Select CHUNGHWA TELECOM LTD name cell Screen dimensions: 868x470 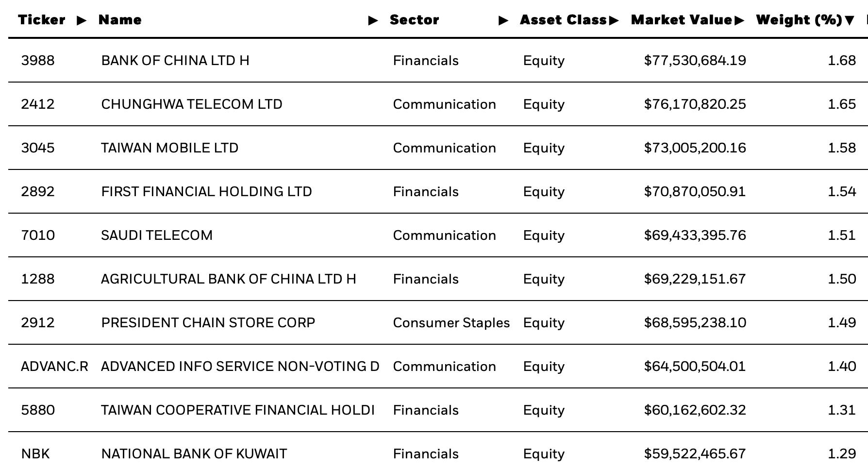point(192,104)
